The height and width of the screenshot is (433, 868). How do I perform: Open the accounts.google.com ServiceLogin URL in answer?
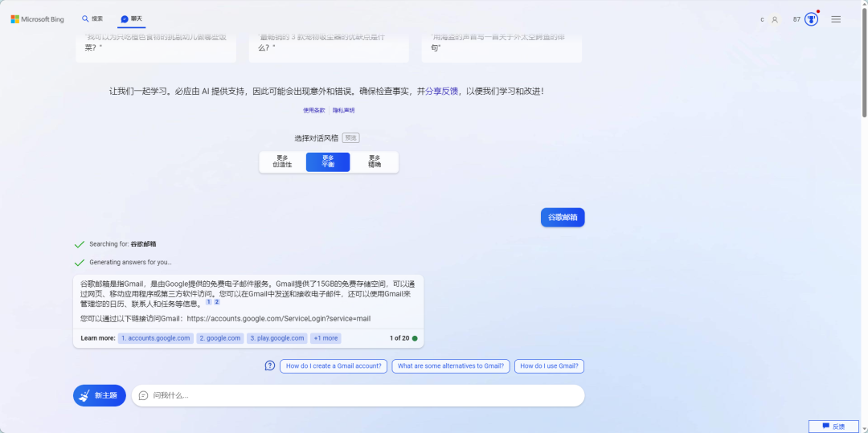tap(278, 319)
